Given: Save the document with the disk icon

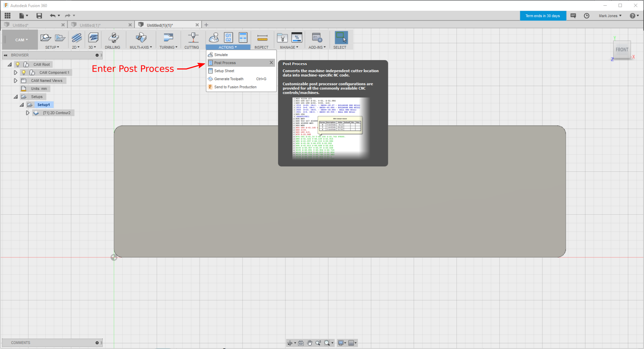Looking at the screenshot, I should (39, 15).
